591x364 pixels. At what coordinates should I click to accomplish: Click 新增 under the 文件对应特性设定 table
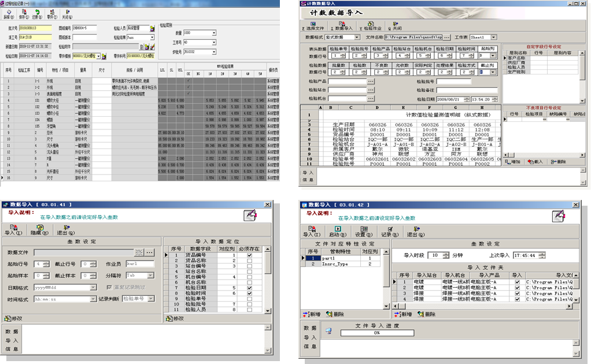tap(312, 314)
